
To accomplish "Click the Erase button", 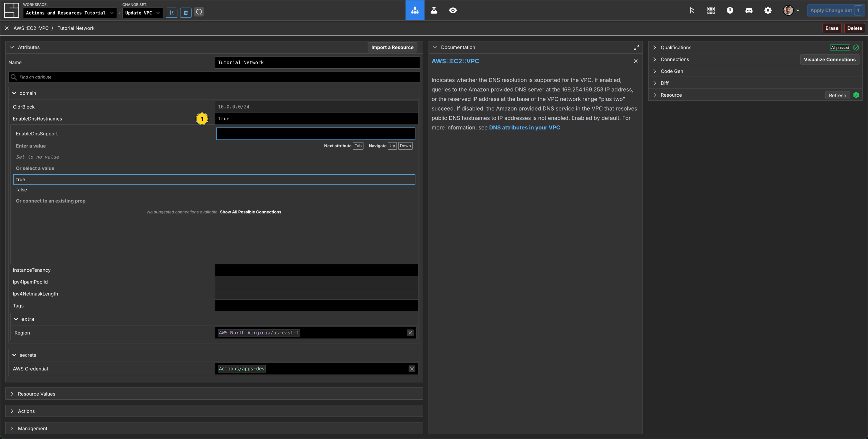I will (x=832, y=28).
